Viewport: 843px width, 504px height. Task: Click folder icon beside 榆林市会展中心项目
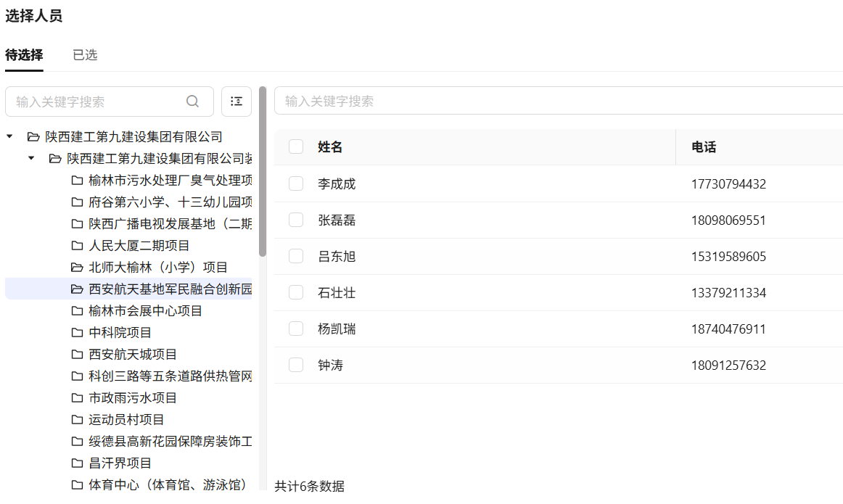(x=77, y=311)
